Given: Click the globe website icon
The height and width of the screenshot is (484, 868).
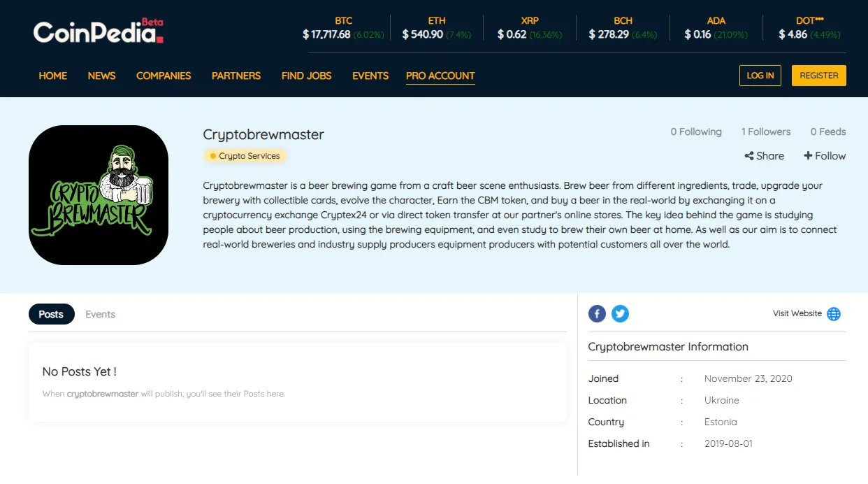Looking at the screenshot, I should pyautogui.click(x=834, y=314).
